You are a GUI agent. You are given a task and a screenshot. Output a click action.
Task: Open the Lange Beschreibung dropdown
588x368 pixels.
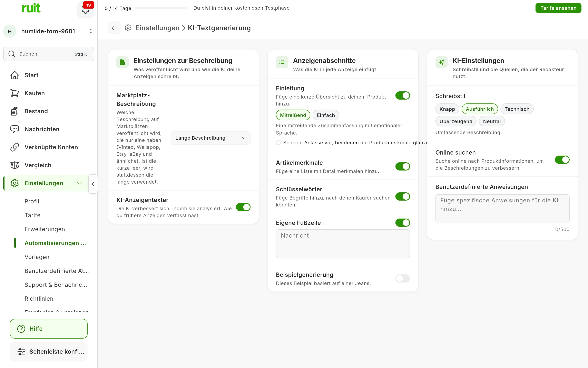210,138
